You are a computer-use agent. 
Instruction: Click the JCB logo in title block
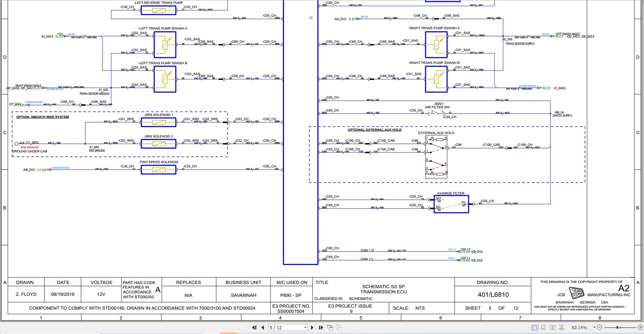click(577, 292)
